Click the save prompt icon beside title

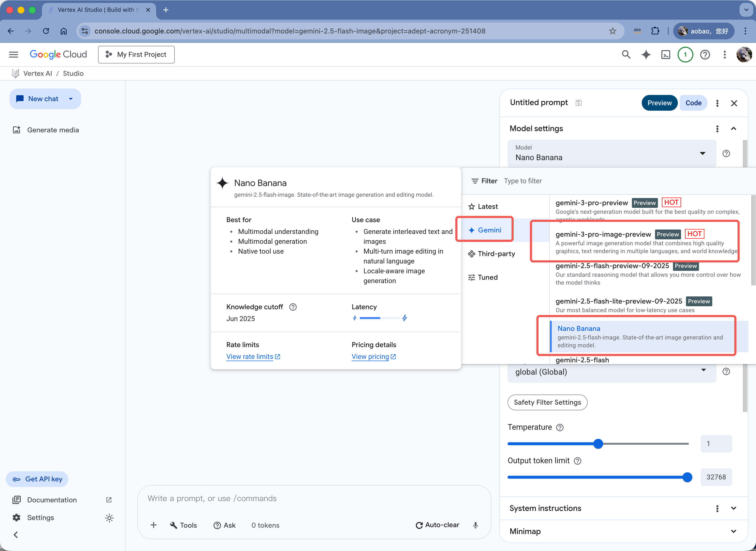(x=579, y=103)
